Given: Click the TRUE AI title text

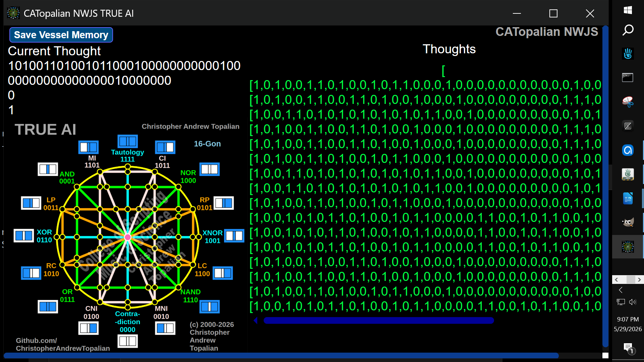Looking at the screenshot, I should pyautogui.click(x=45, y=130).
